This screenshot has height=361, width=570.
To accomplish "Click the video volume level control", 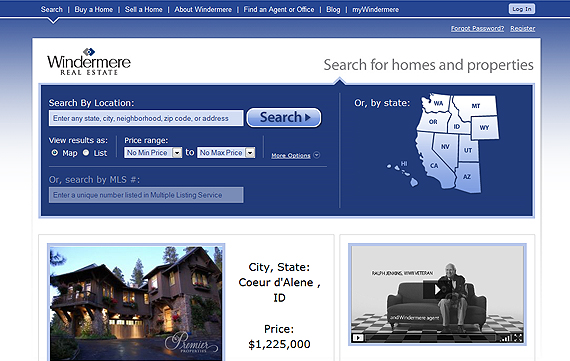I will pyautogui.click(x=505, y=338).
